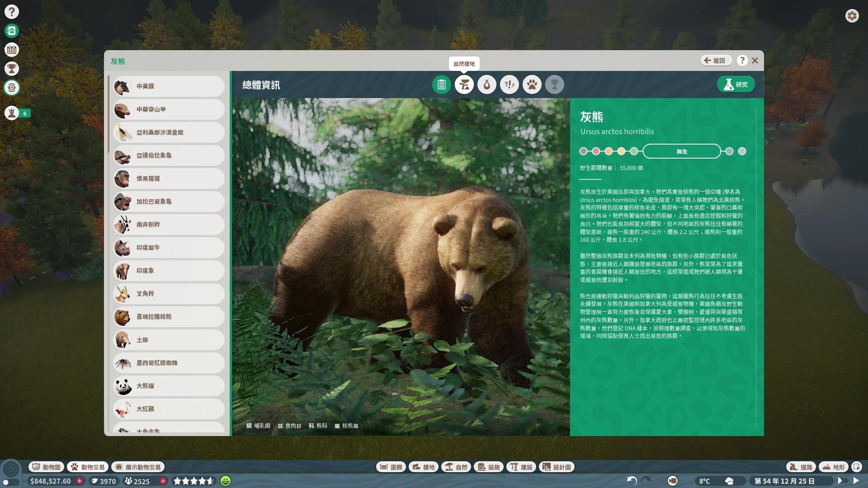Image resolution: width=868 pixels, height=488 pixels.
Task: Expand the guest count red arrow
Action: pos(163,481)
